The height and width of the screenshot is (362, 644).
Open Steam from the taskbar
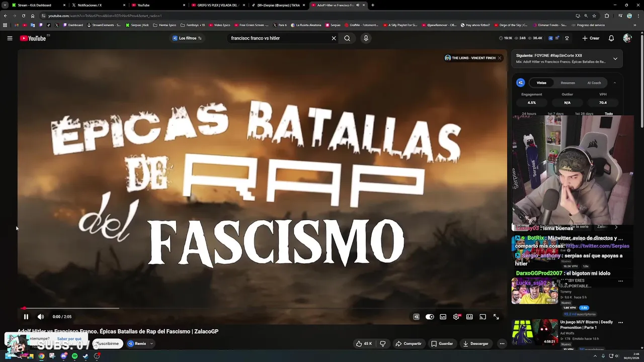pyautogui.click(x=86, y=356)
